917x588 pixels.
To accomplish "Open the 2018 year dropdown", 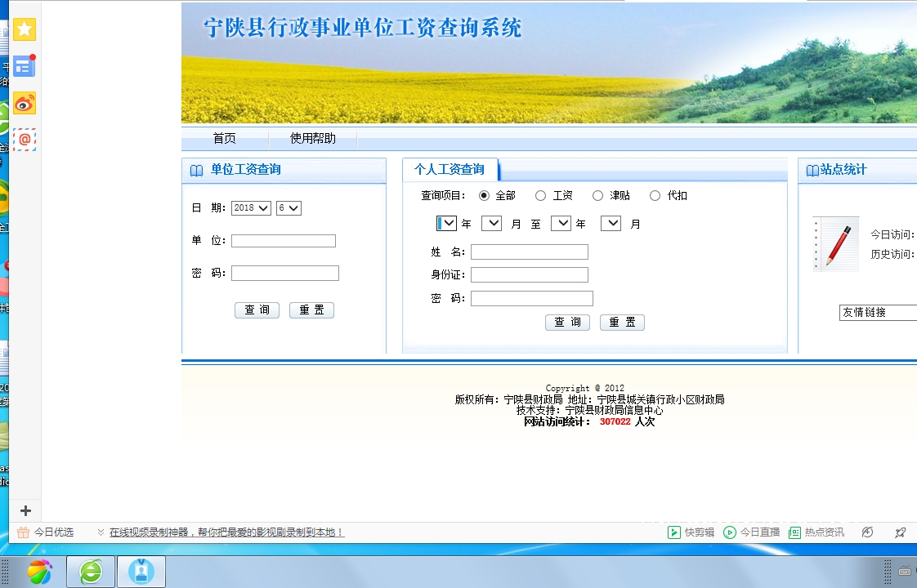I will tap(251, 208).
